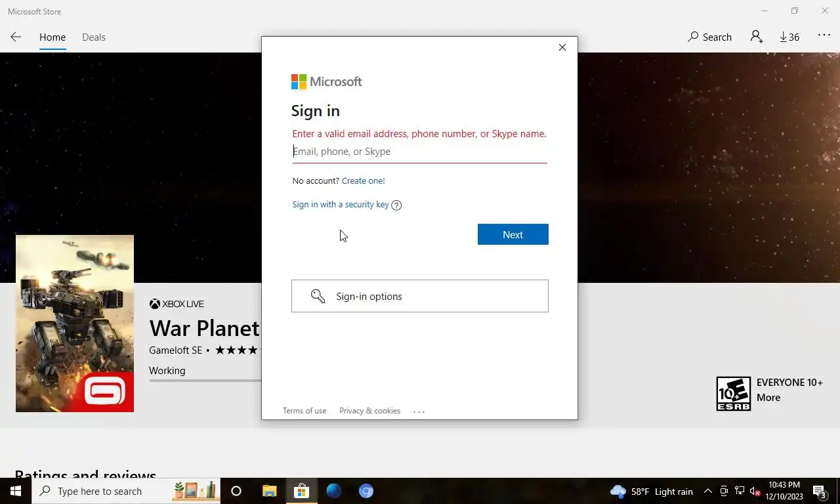Click the Microsoft Store taskbar icon

(301, 491)
